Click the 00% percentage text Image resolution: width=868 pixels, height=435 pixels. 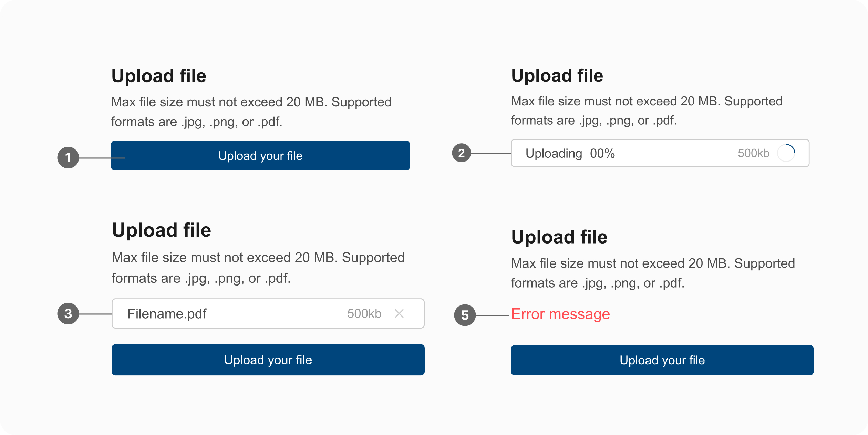pos(602,153)
